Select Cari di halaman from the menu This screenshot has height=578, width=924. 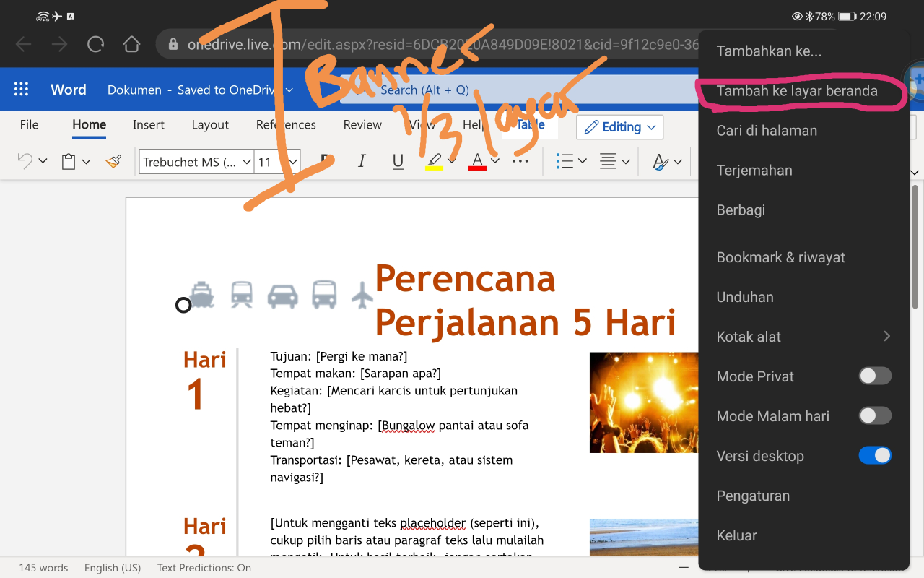[767, 130]
